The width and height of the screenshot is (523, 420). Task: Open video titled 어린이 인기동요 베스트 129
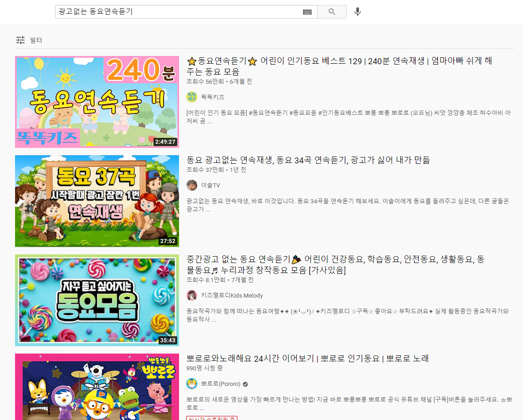(x=339, y=66)
